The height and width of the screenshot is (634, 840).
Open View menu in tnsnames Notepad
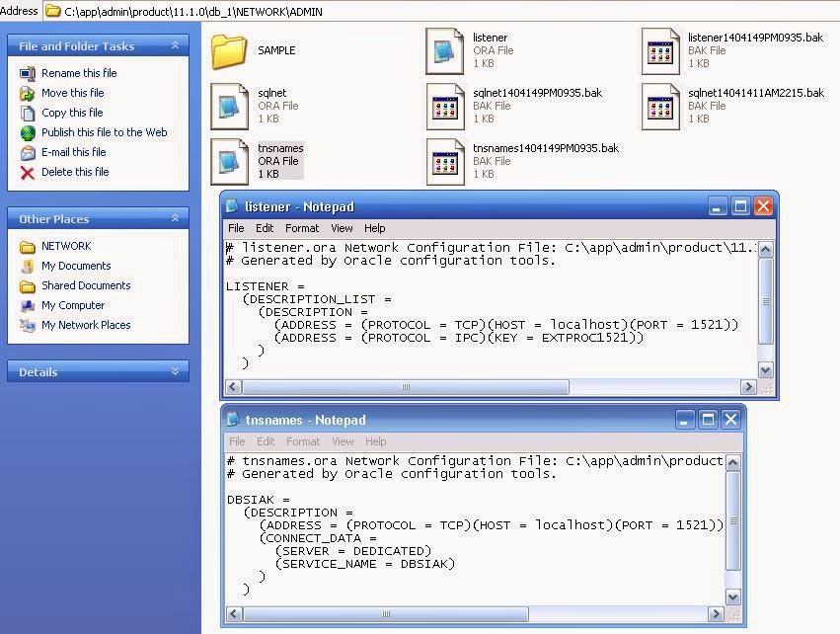tap(343, 441)
